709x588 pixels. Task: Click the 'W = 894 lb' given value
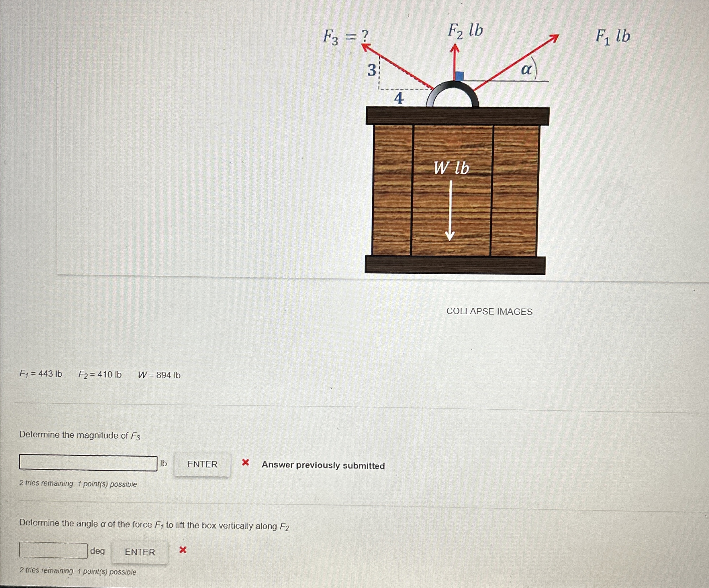[x=159, y=375]
